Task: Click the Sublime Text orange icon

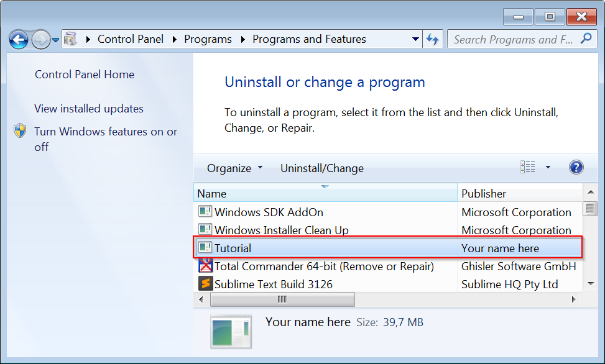Action: (x=205, y=283)
